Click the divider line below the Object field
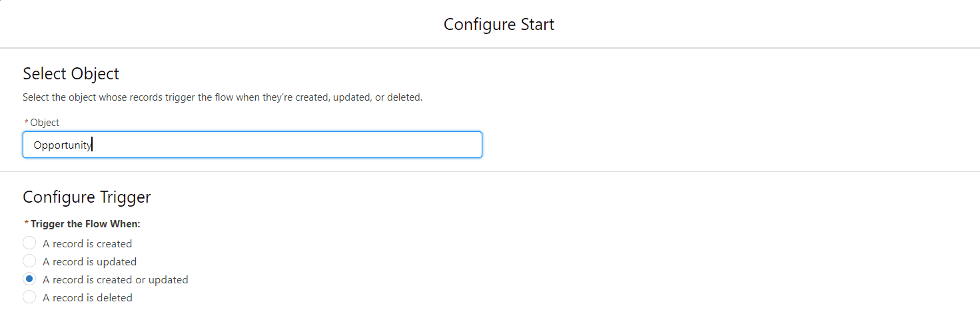 [490, 171]
